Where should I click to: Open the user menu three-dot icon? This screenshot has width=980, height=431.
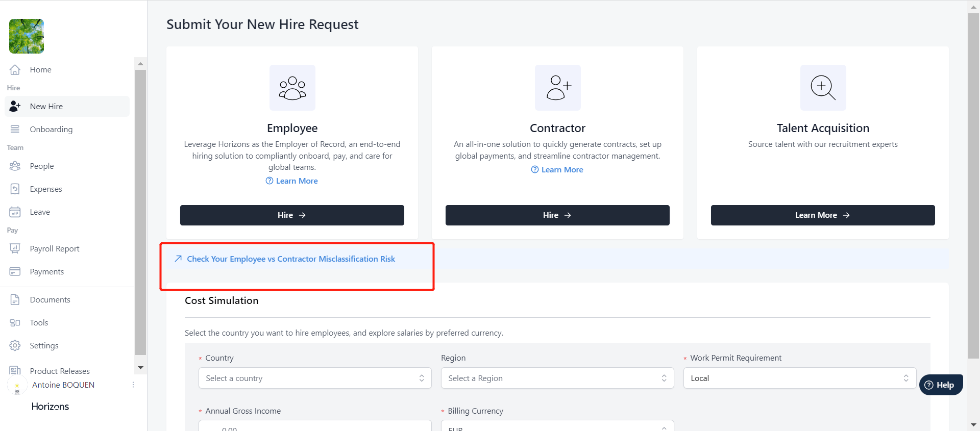(133, 385)
